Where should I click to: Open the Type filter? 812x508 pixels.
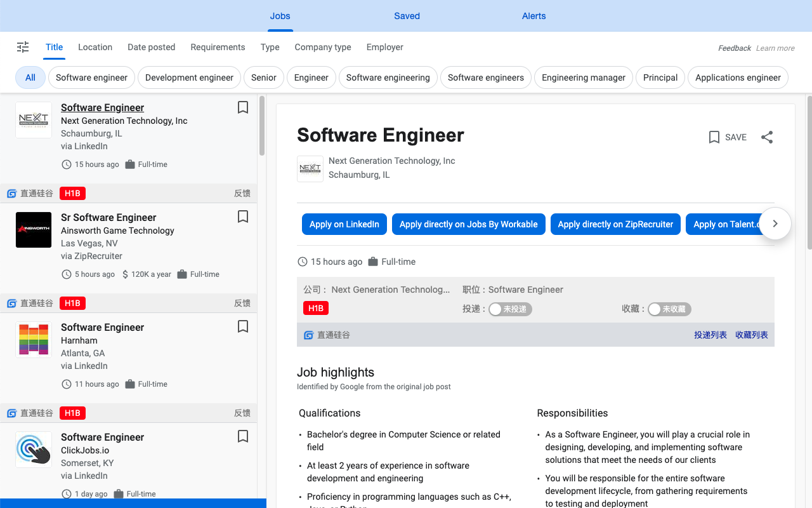[x=270, y=47]
